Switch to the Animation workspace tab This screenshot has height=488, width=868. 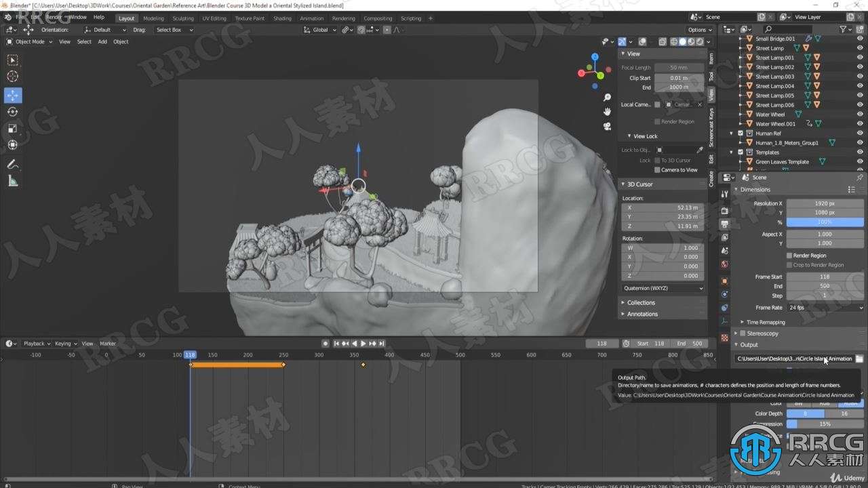[x=311, y=18]
